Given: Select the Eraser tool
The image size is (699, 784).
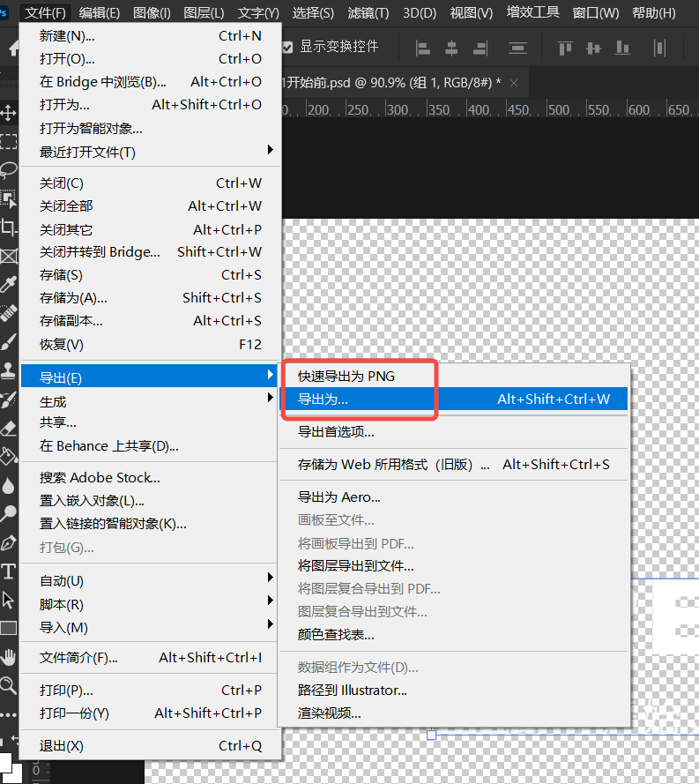Looking at the screenshot, I should click(9, 428).
